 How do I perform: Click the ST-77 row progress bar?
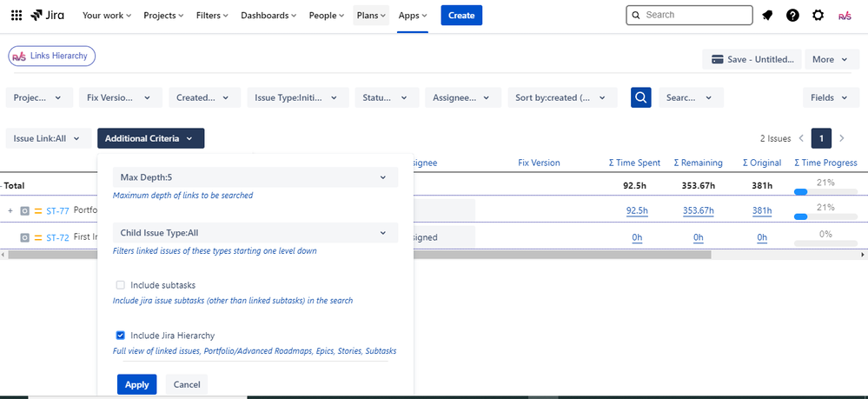tap(826, 216)
